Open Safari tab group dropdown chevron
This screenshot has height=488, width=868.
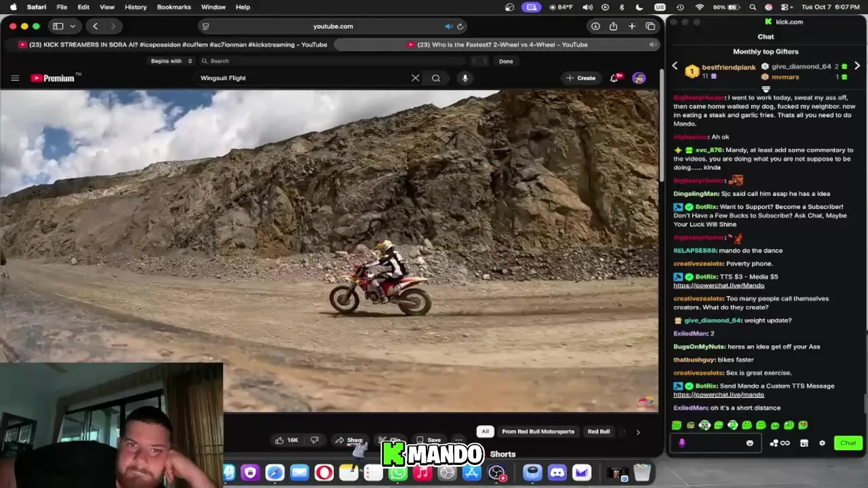coord(72,26)
